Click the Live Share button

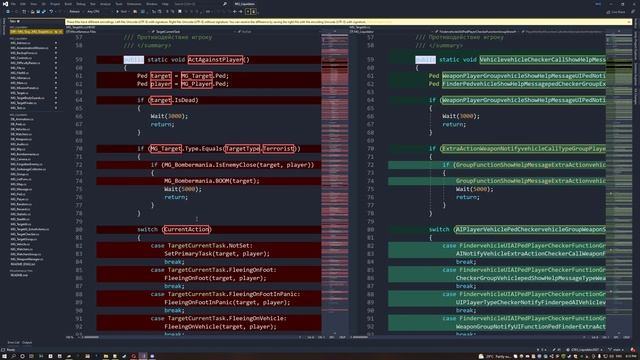tap(616, 12)
